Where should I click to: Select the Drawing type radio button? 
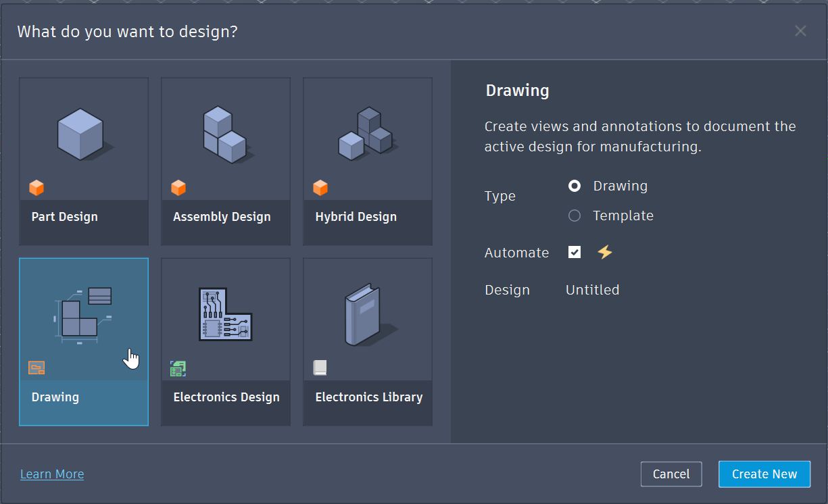575,186
